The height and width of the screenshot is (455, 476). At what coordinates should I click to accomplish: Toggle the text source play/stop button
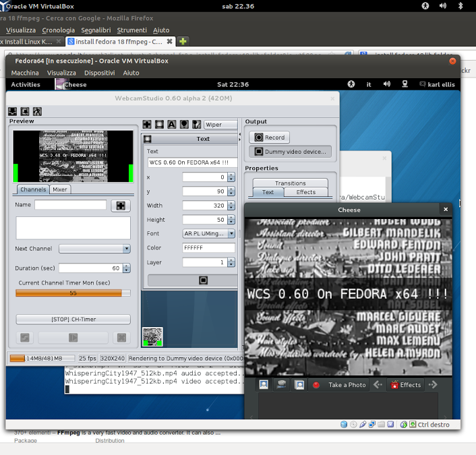click(x=202, y=280)
